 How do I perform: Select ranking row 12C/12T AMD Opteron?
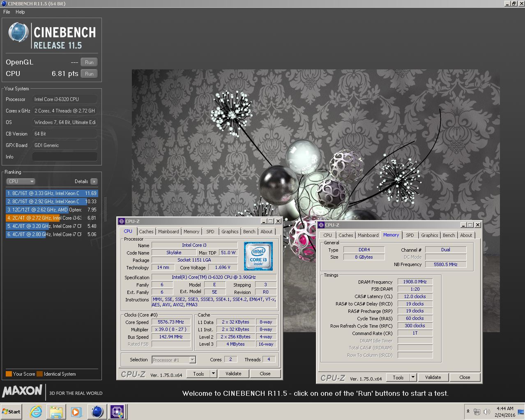(x=52, y=209)
